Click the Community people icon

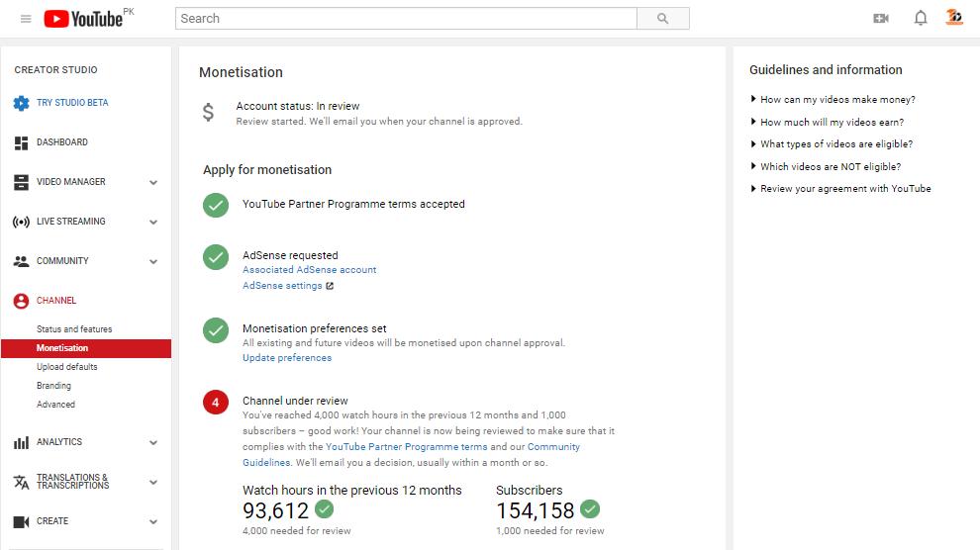click(21, 261)
